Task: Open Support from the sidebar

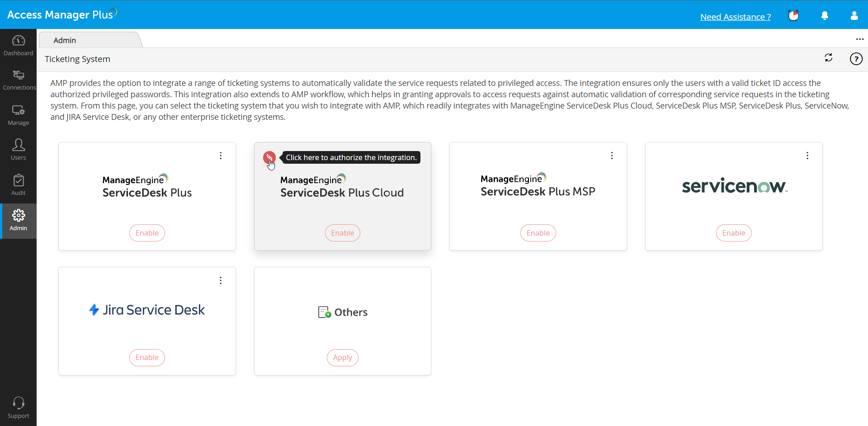Action: 18,408
